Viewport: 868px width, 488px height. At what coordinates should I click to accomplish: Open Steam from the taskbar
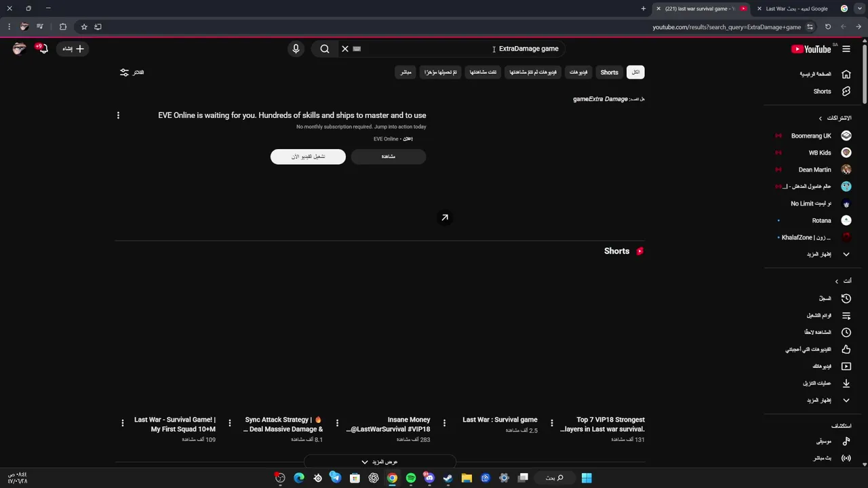pyautogui.click(x=448, y=478)
